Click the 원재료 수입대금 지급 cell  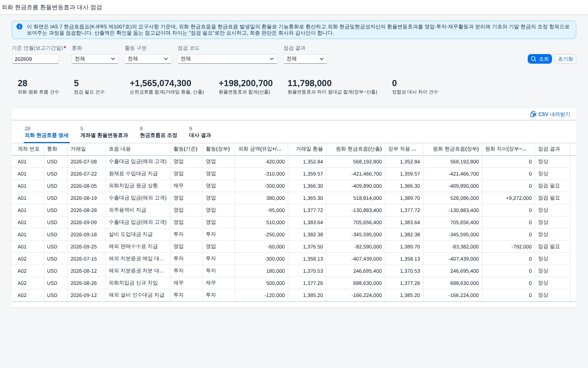138,174
